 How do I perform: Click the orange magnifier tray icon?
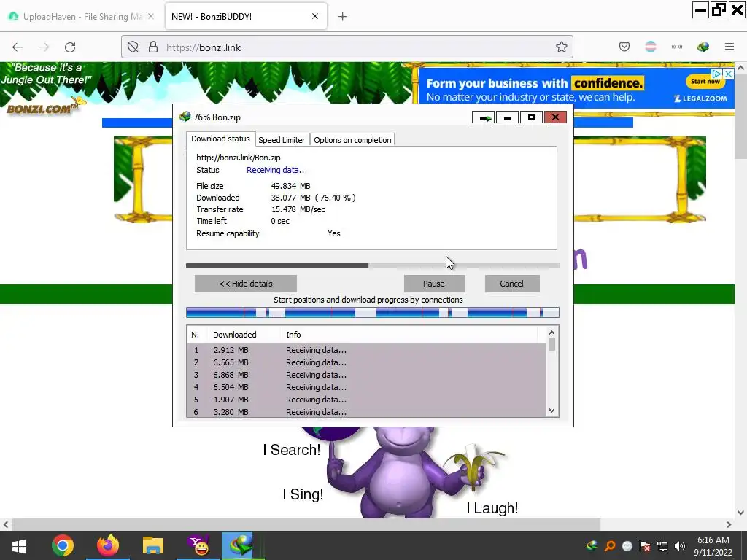click(610, 545)
